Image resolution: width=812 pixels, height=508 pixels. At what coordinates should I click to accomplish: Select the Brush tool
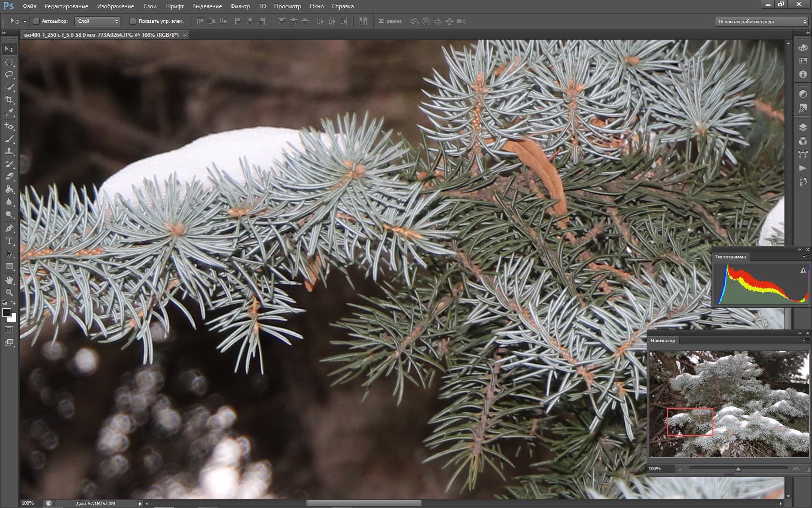9,139
